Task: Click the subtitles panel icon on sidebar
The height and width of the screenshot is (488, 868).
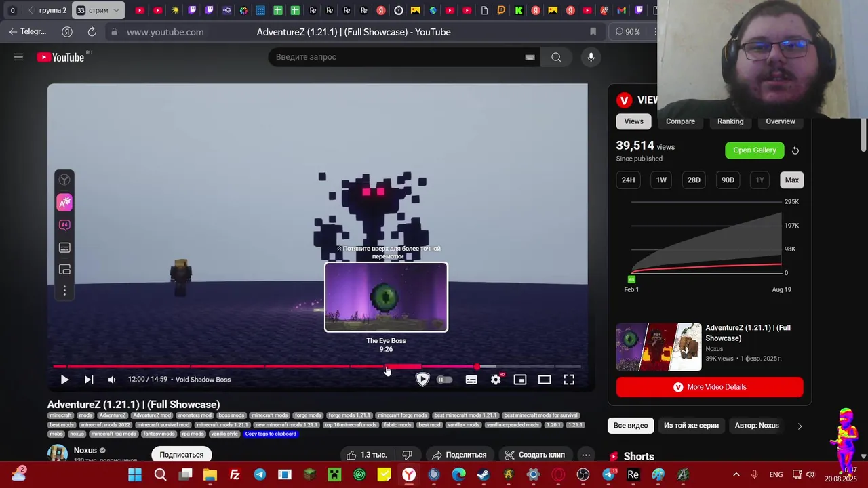Action: [64, 247]
